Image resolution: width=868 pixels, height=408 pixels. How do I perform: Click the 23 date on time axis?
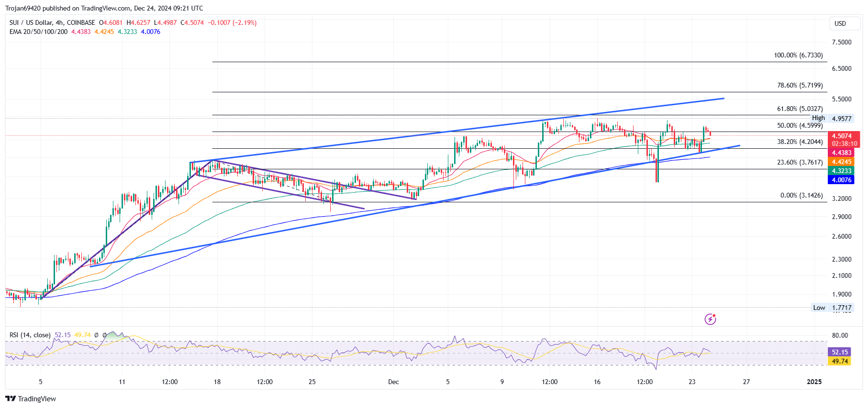point(692,382)
